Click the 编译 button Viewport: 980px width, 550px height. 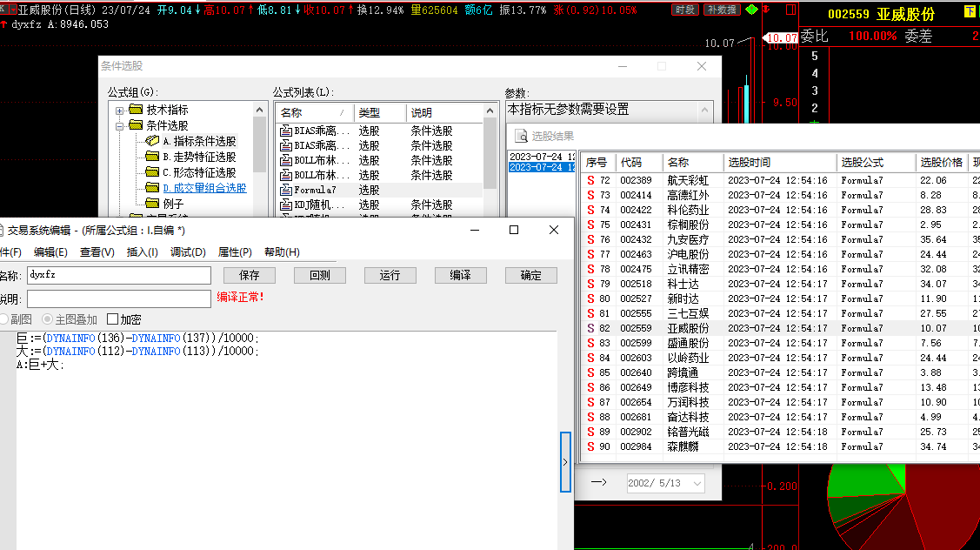pyautogui.click(x=460, y=275)
